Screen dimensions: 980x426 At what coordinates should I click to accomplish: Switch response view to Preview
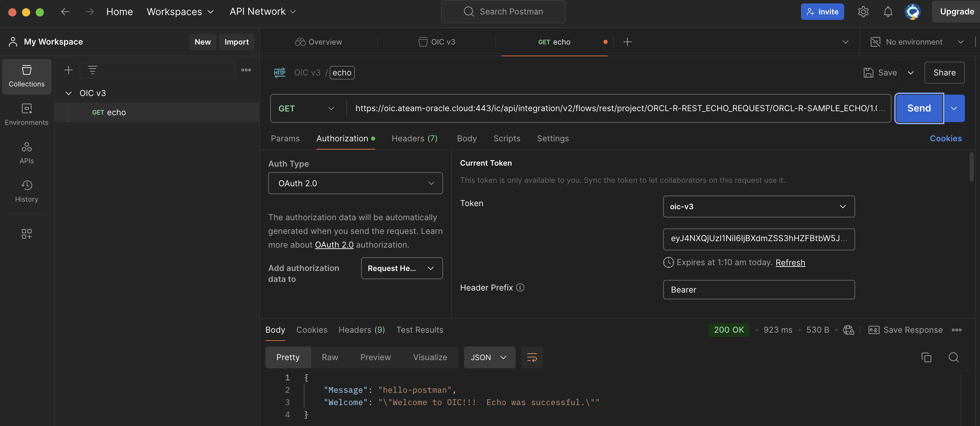375,357
